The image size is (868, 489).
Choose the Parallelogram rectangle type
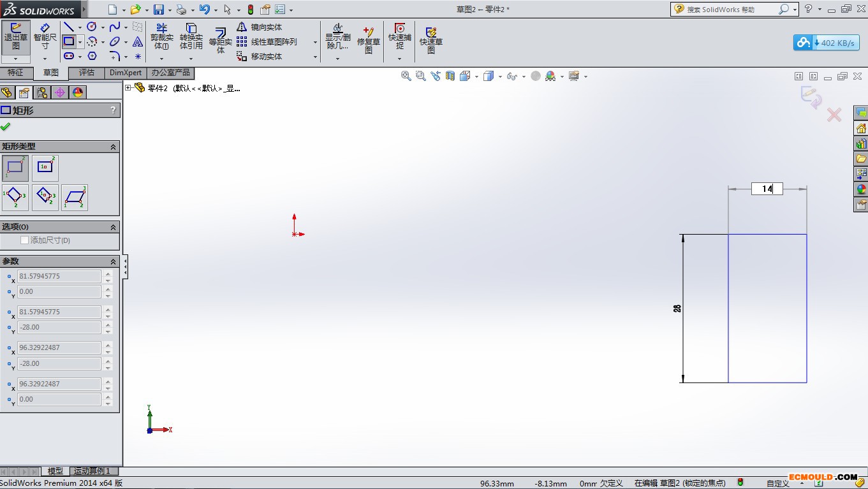pos(75,197)
